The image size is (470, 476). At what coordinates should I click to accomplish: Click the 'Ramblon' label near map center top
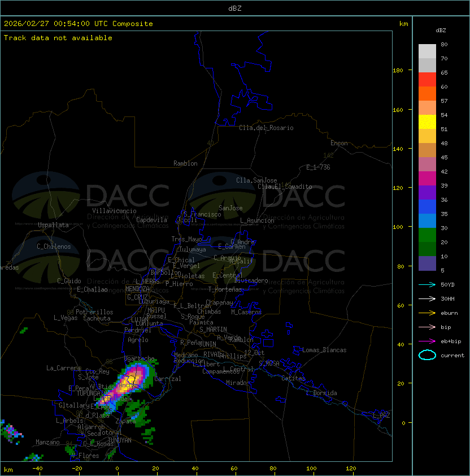(185, 163)
